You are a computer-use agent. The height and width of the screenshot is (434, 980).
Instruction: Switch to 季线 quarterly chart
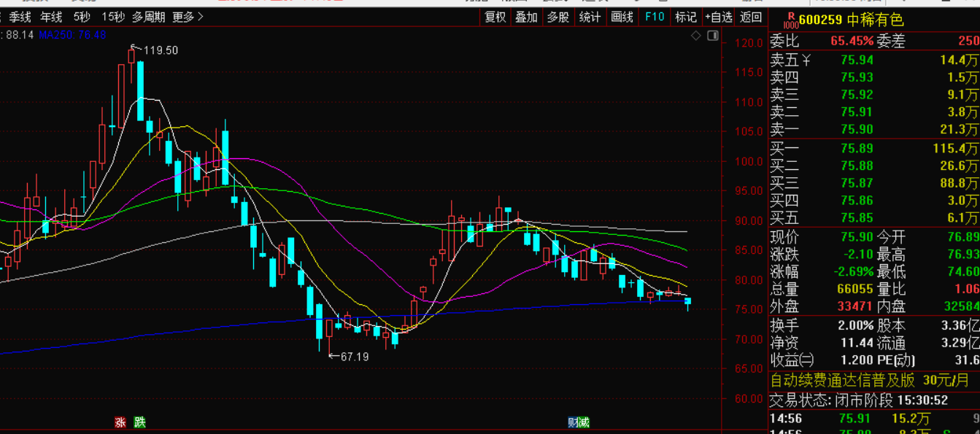point(20,17)
